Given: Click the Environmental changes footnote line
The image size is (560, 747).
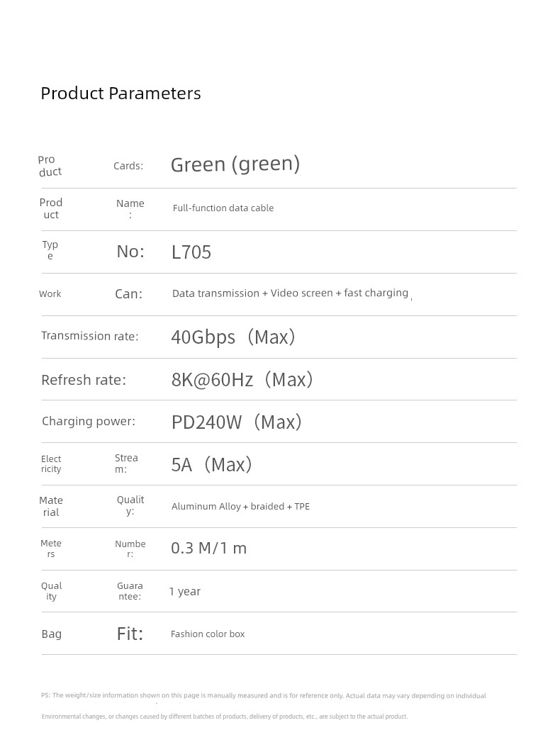Looking at the screenshot, I should click(x=224, y=717).
